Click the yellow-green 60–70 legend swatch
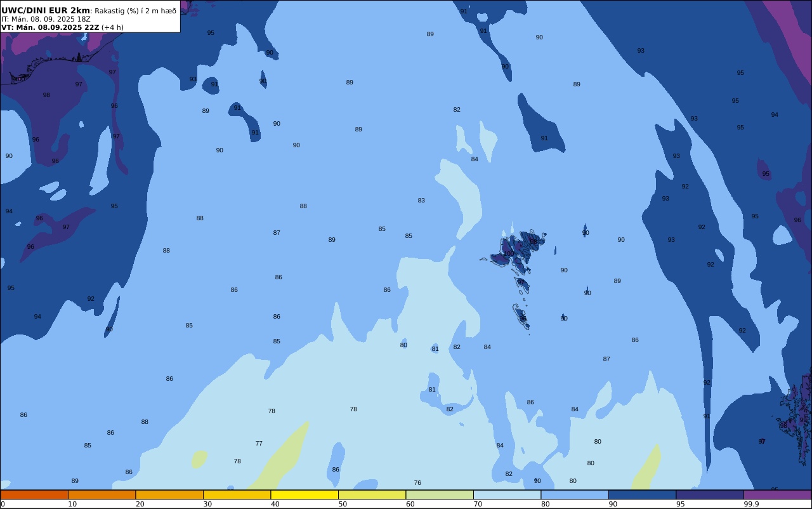This screenshot has width=812, height=509. click(x=440, y=494)
